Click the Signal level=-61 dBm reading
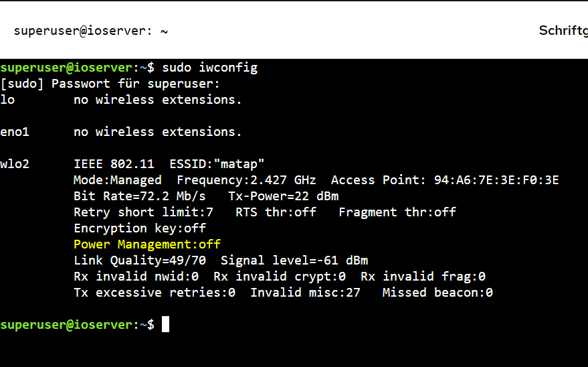This screenshot has width=588, height=367. pos(294,261)
